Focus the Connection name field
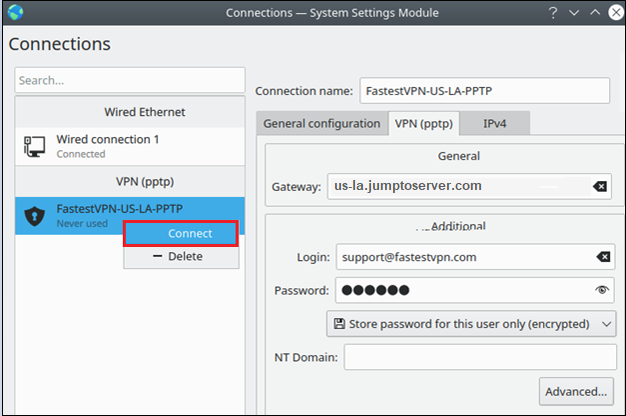 click(485, 91)
